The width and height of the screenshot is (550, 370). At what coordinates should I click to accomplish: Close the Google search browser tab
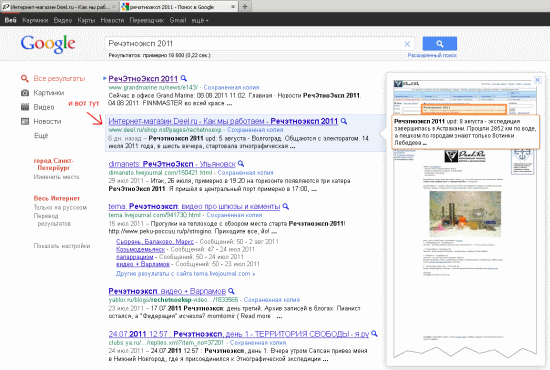tap(233, 7)
